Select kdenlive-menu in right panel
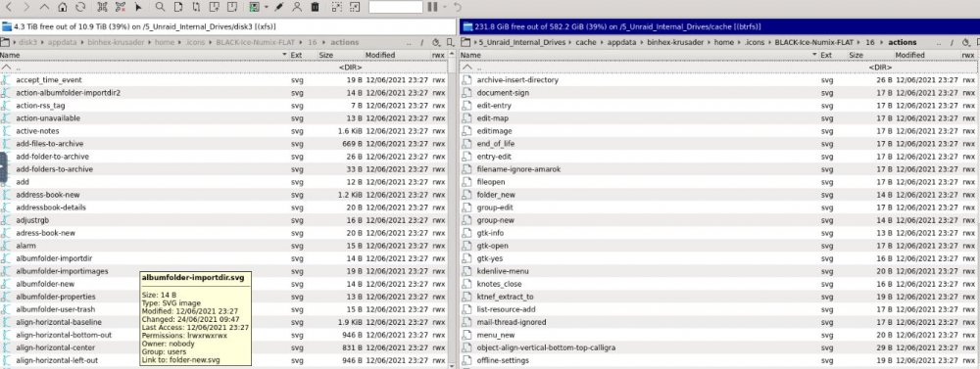 click(503, 271)
